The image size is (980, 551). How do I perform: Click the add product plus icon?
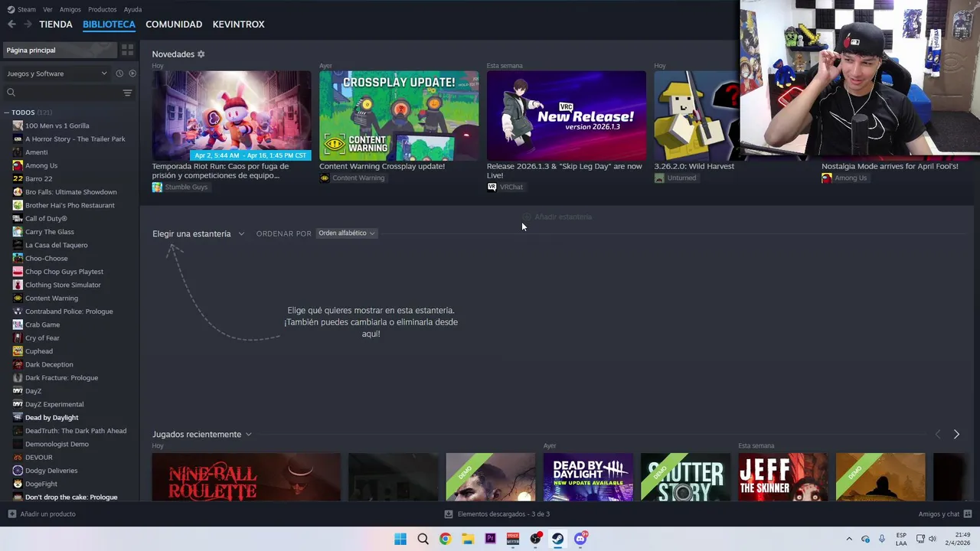pos(11,514)
